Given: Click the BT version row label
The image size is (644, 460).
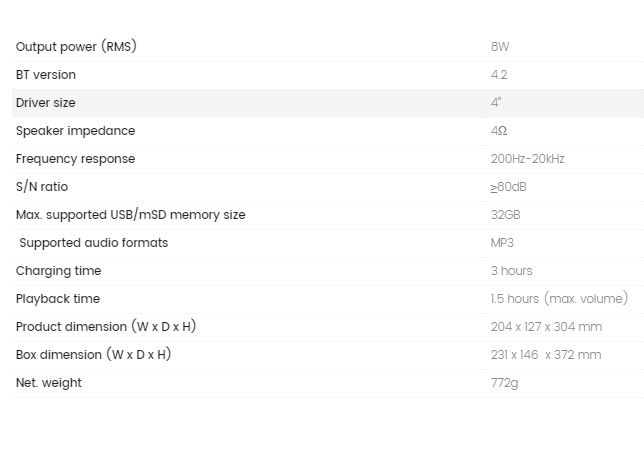Looking at the screenshot, I should tap(46, 75).
